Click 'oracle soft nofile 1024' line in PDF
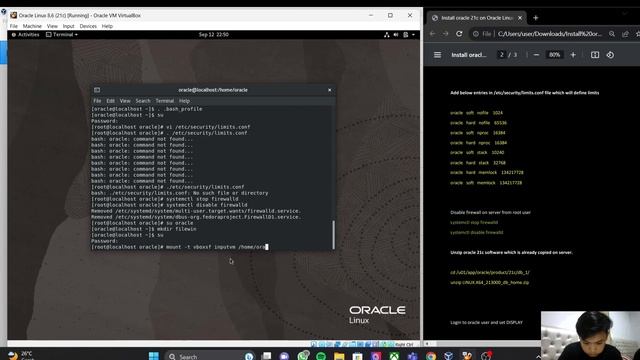 click(x=476, y=113)
